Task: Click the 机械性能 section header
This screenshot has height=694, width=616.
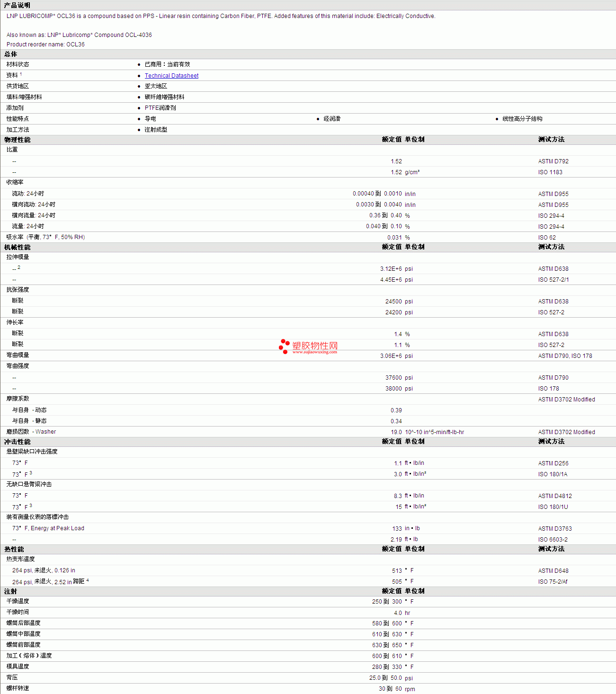Action: (18, 247)
